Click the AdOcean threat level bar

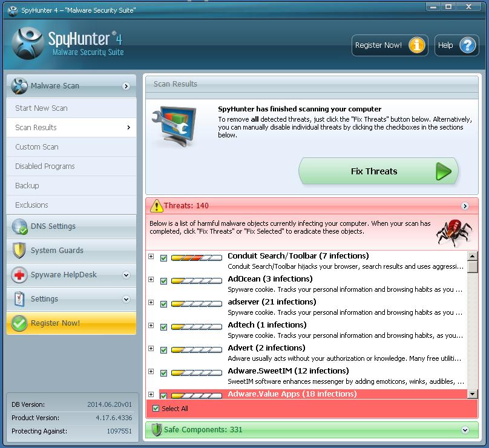point(197,281)
